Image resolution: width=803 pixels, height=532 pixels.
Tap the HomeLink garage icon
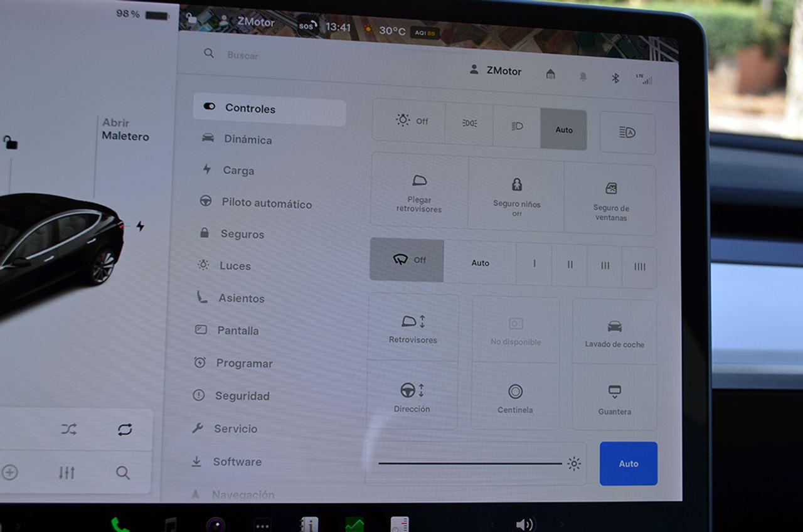550,75
